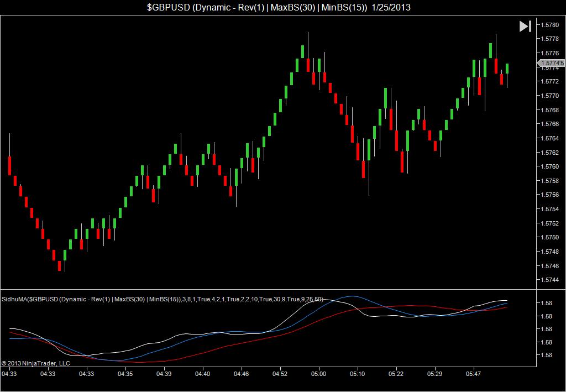Click the 1.5756 price axis label
Image resolution: width=566 pixels, height=392 pixels.
pos(551,195)
